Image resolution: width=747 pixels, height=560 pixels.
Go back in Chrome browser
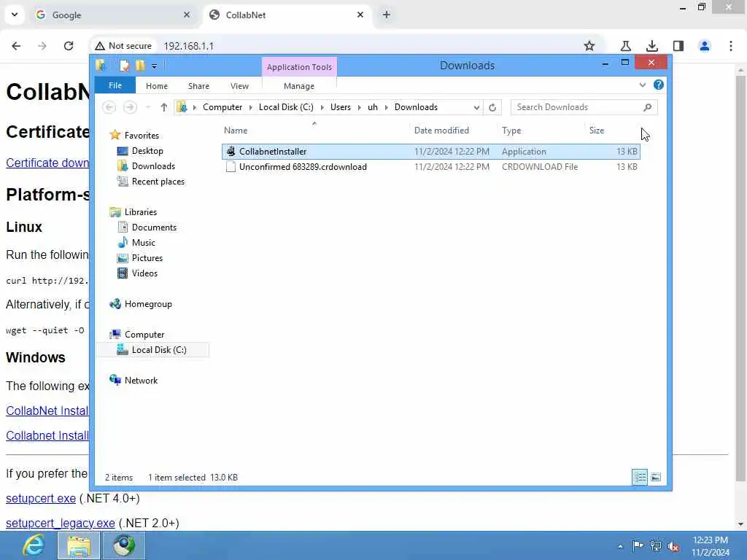coord(16,46)
